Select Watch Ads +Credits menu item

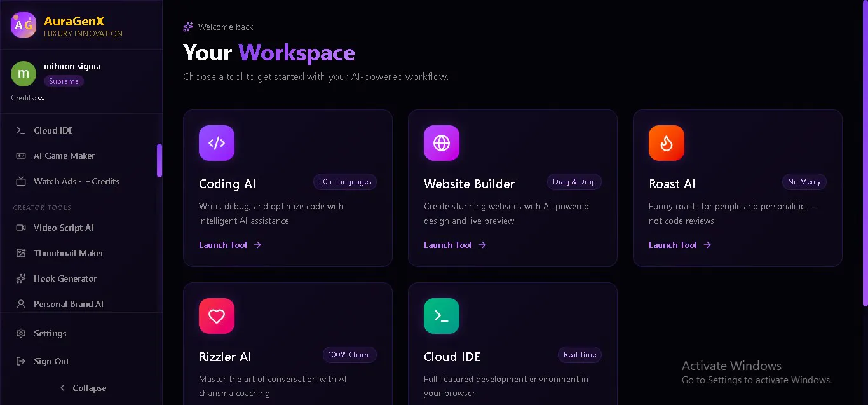click(80, 181)
